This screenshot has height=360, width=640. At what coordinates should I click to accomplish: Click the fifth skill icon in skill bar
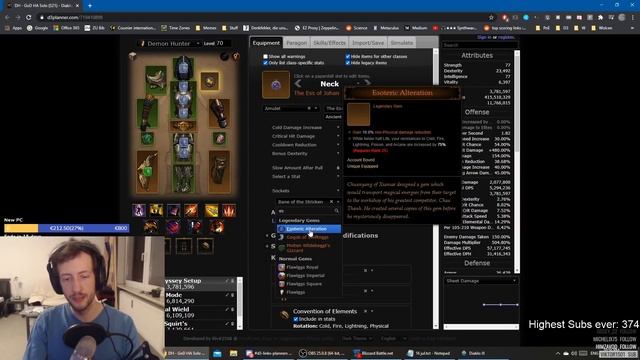[x=211, y=210]
